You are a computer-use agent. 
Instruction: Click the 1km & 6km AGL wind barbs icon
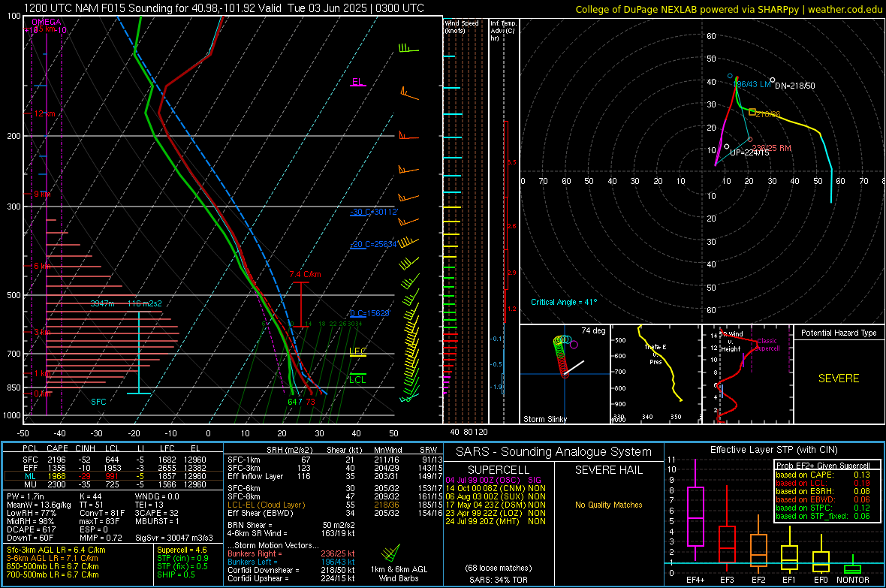[391, 552]
